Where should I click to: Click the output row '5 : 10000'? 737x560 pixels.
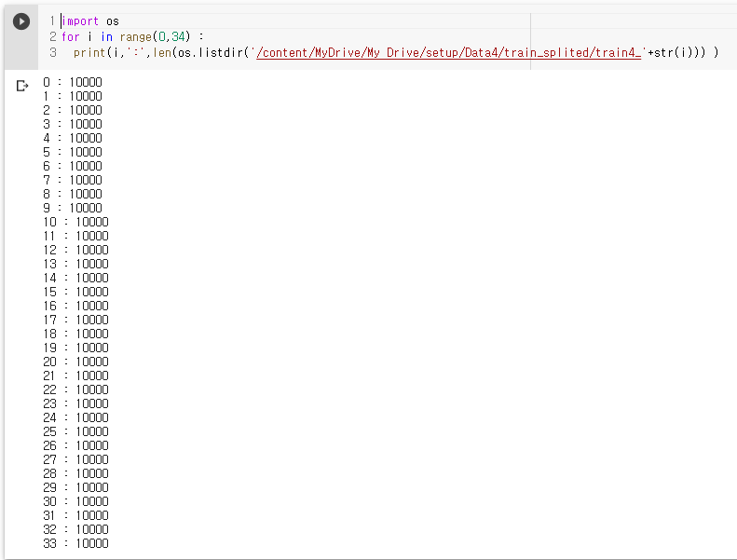[x=73, y=152]
